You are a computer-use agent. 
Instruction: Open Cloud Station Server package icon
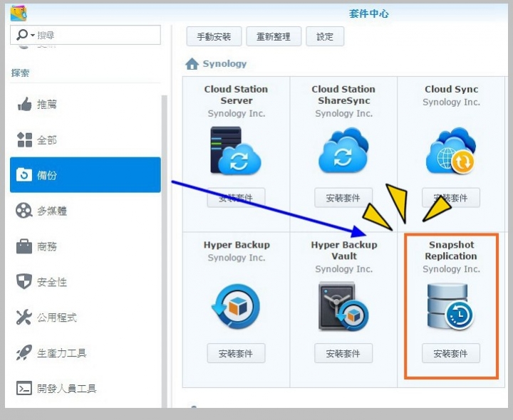click(236, 151)
